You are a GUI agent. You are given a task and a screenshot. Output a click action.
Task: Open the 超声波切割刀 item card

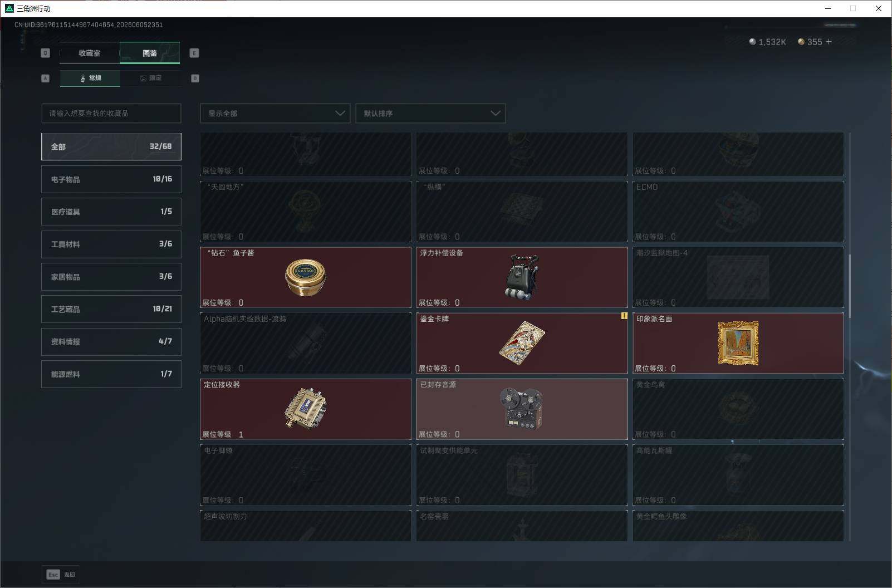pos(306,526)
